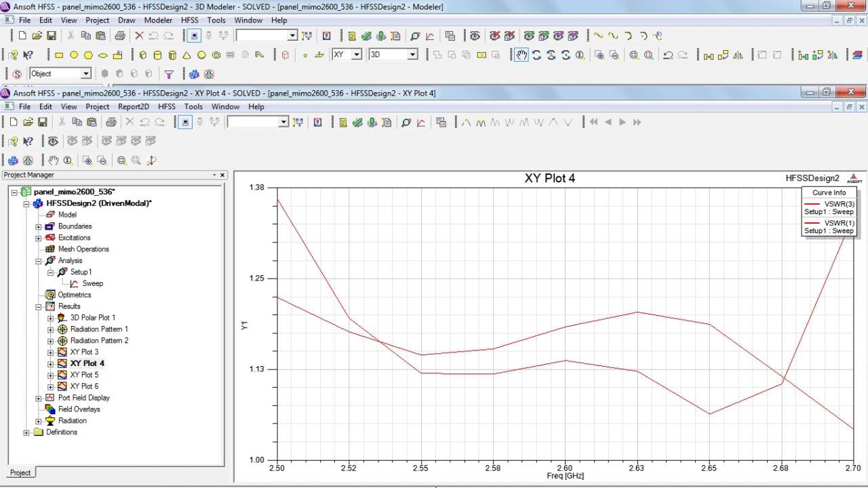Collapse the Setup1 tree node
868x488 pixels.
51,272
